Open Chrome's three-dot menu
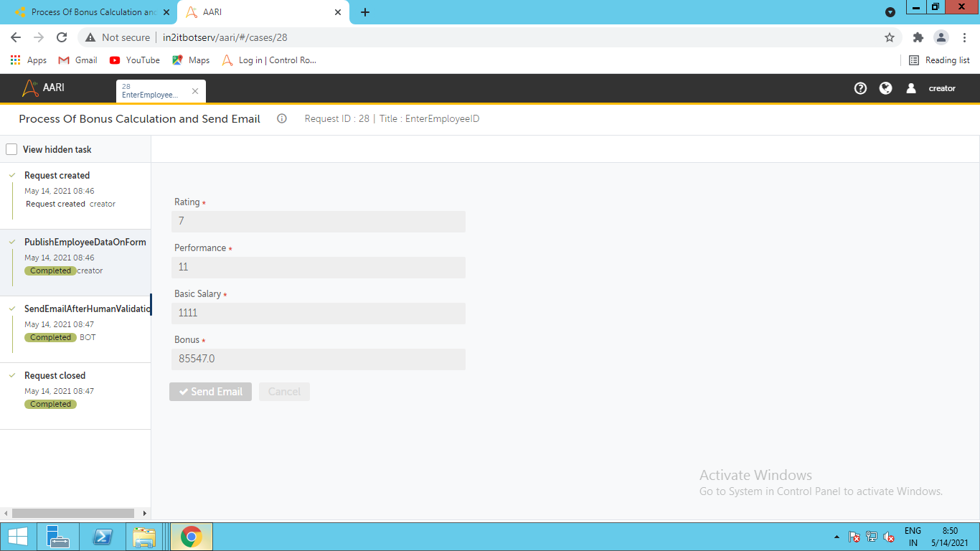Screen dimensions: 980x551 click(x=963, y=37)
